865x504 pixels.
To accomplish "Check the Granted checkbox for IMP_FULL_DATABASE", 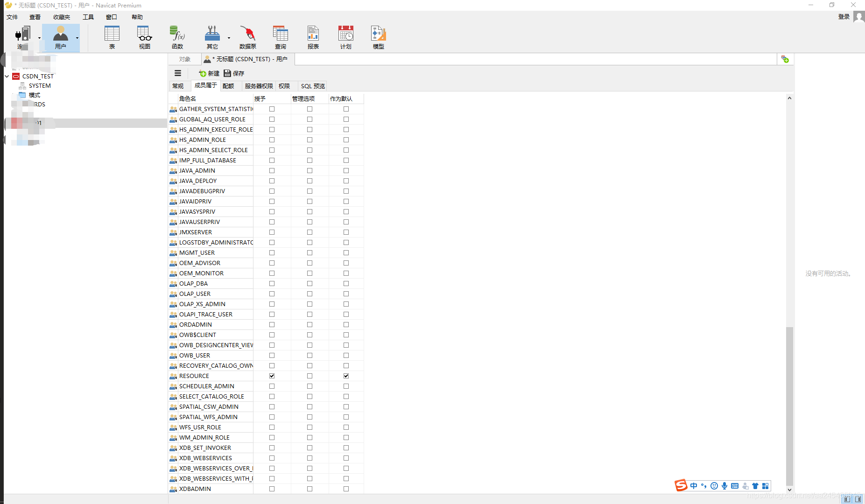I will point(272,161).
